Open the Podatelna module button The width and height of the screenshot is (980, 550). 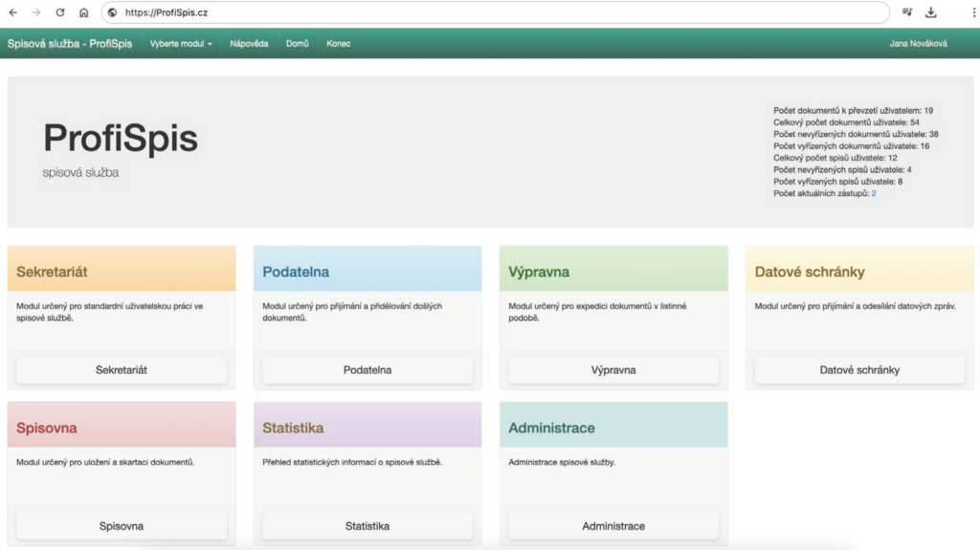click(x=367, y=370)
